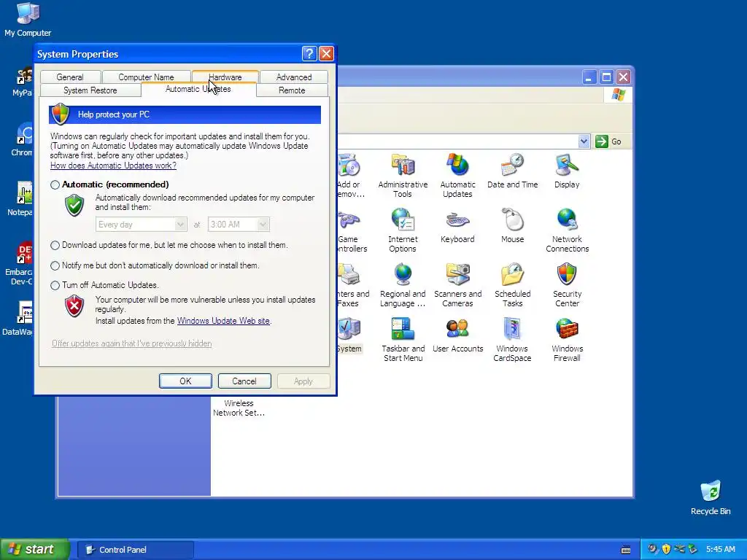747x560 pixels.
Task: Open Administrative Tools in Control Panel
Action: [x=403, y=175]
